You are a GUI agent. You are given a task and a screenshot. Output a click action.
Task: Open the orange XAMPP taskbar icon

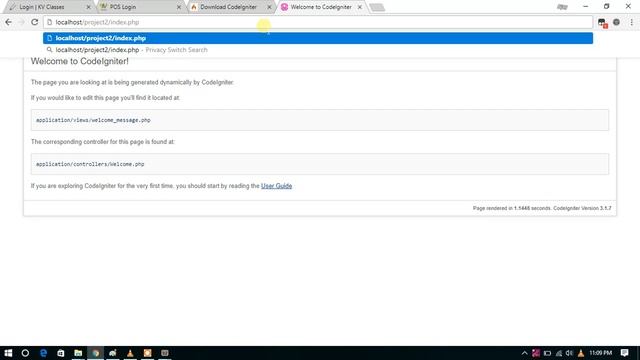coord(147,353)
